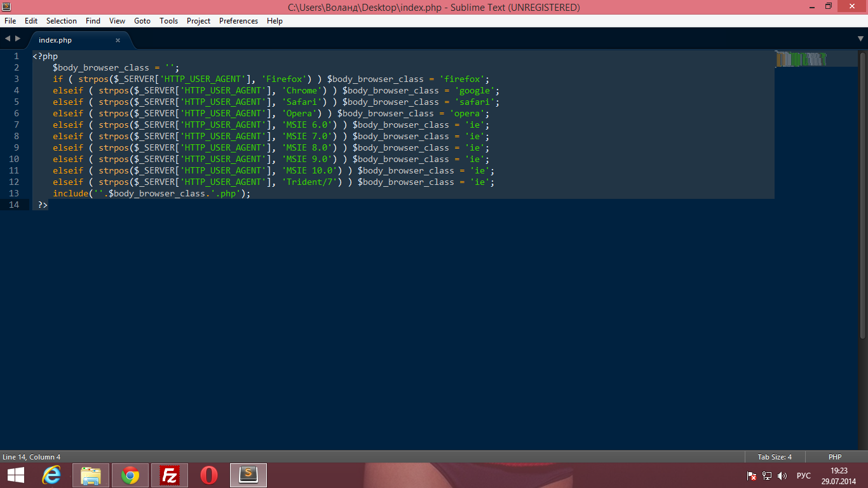Click line number 1 in gutter
Image resolution: width=868 pixels, height=488 pixels.
point(16,56)
